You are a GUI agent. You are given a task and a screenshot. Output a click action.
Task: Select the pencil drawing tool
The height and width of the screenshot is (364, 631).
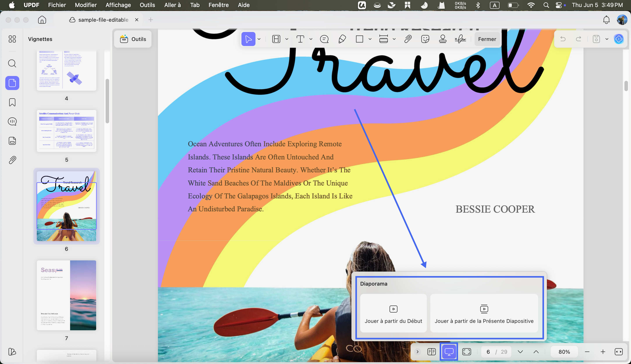tap(342, 39)
